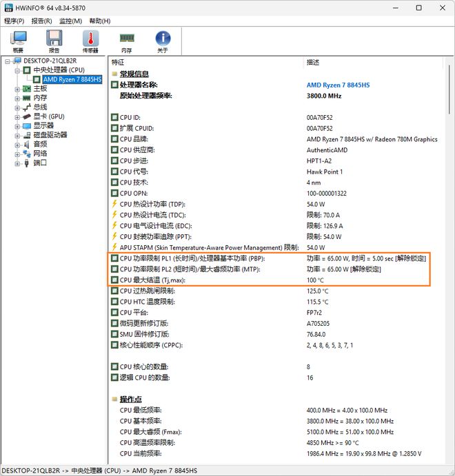Screen dimensions: 455x476
Task: Select the 核心性能顺序 (CPPC) row
Action: pos(275,345)
